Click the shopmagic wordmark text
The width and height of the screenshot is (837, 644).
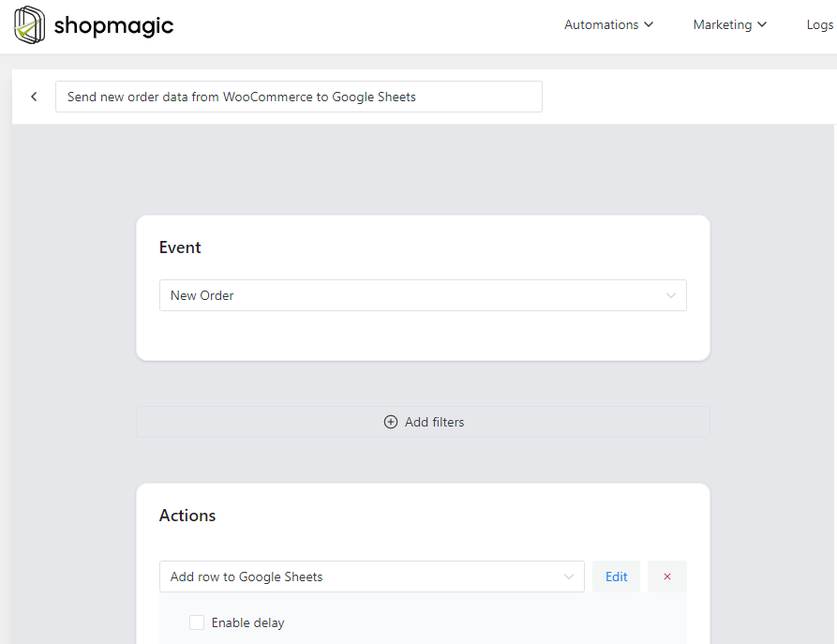pyautogui.click(x=113, y=25)
